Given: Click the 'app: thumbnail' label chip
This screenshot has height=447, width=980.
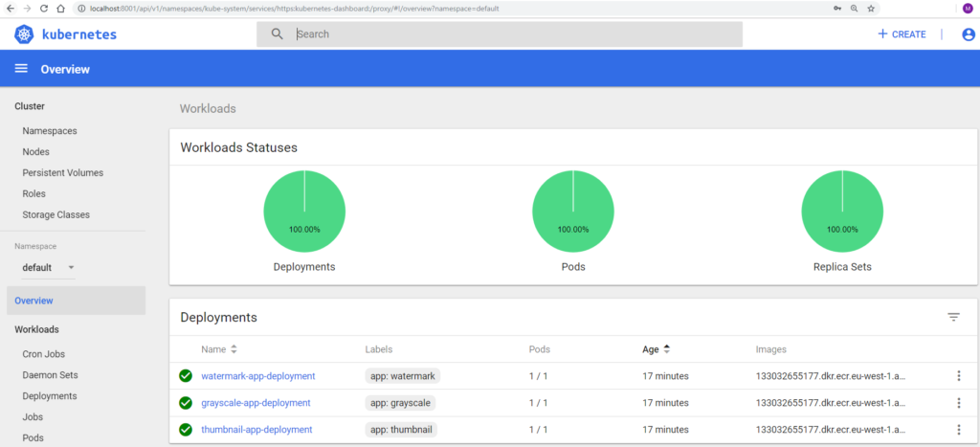Looking at the screenshot, I should click(401, 430).
